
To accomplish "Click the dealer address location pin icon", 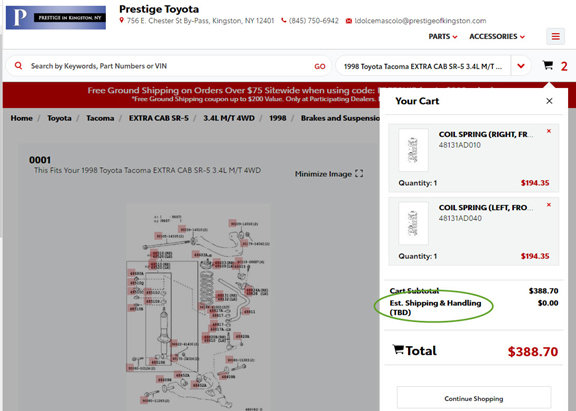I will click(122, 21).
